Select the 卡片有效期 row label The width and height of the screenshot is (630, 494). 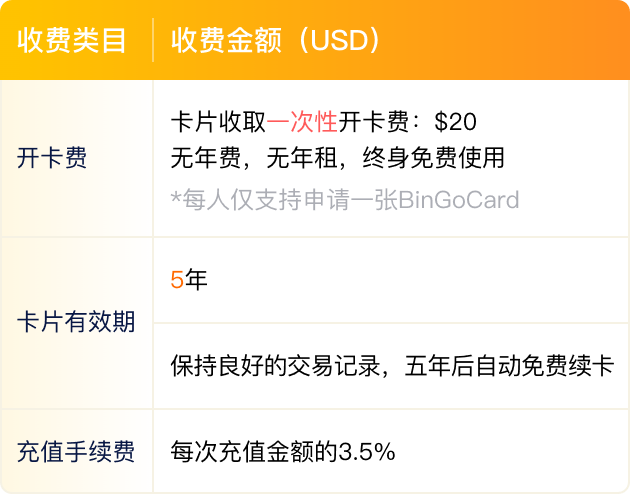[x=76, y=322]
